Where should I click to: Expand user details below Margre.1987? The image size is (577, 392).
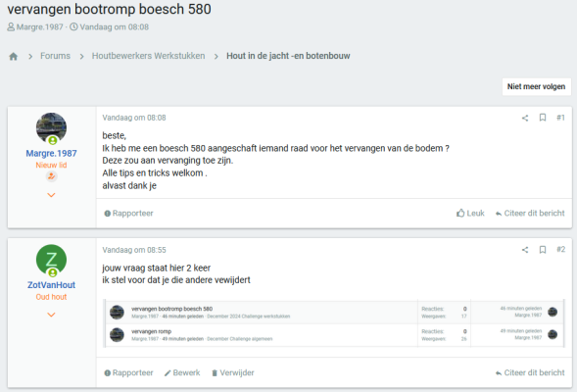(51, 195)
